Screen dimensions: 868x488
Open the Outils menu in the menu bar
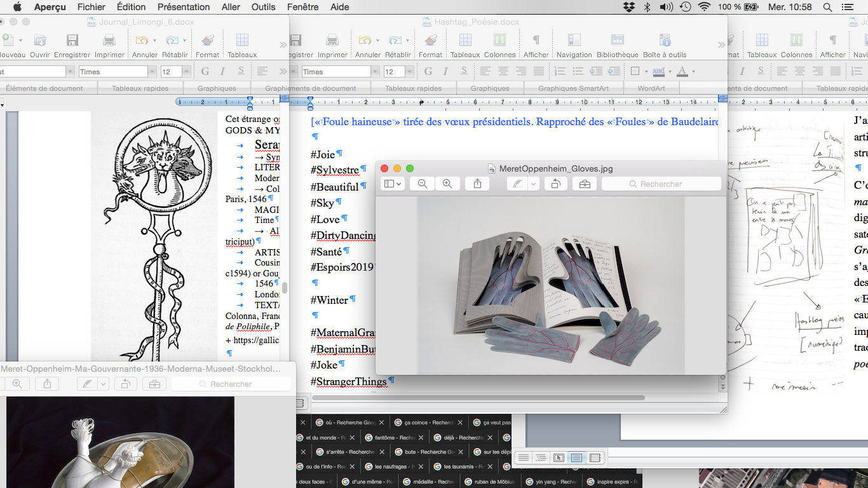coord(263,7)
